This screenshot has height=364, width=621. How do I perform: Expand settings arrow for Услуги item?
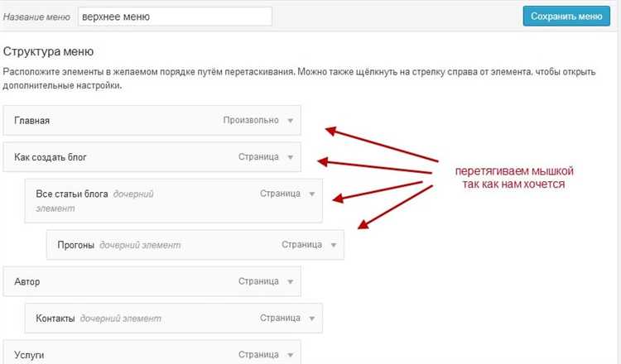tap(291, 355)
